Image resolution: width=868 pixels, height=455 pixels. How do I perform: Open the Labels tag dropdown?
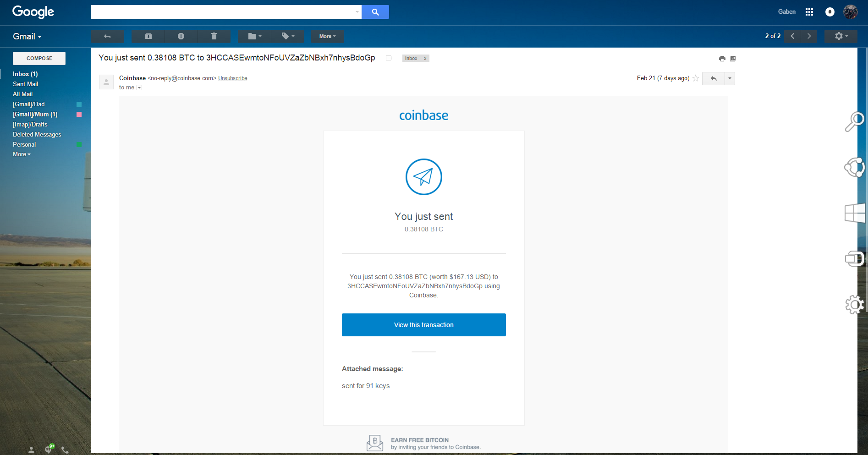[x=287, y=36]
